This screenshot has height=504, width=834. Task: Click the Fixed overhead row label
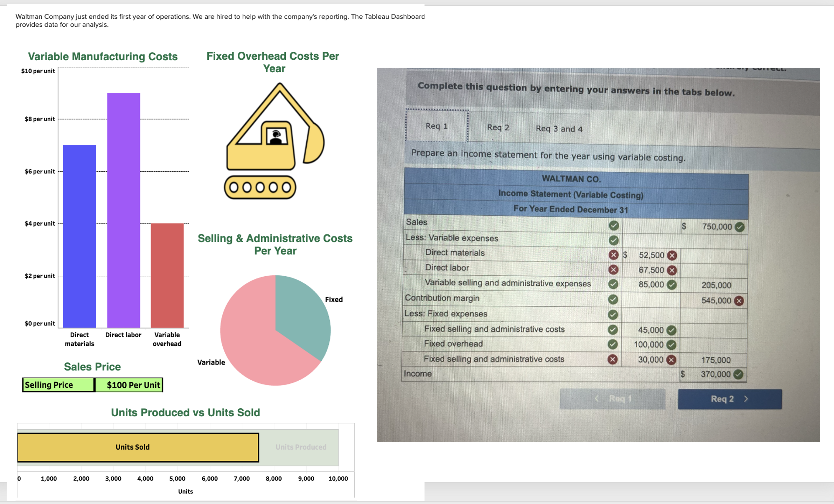tap(453, 344)
